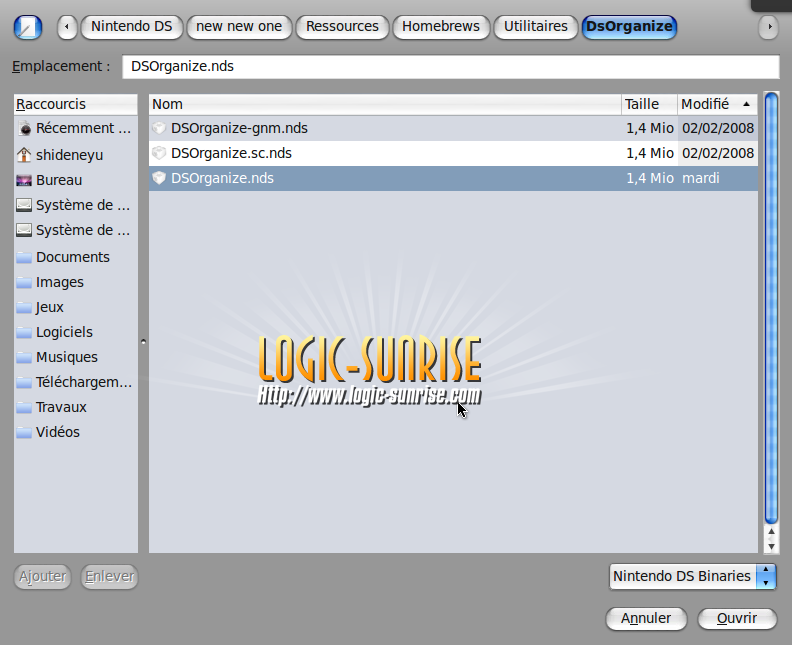Open the Logiciels shortcut
This screenshot has height=645, width=792.
(x=76, y=332)
